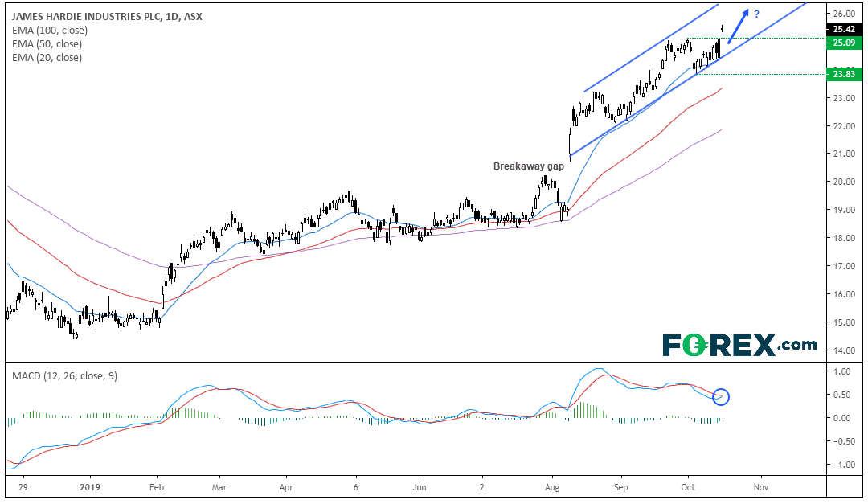Click the Breakaway gap annotation text
This screenshot has width=868, height=504.
pos(529,166)
